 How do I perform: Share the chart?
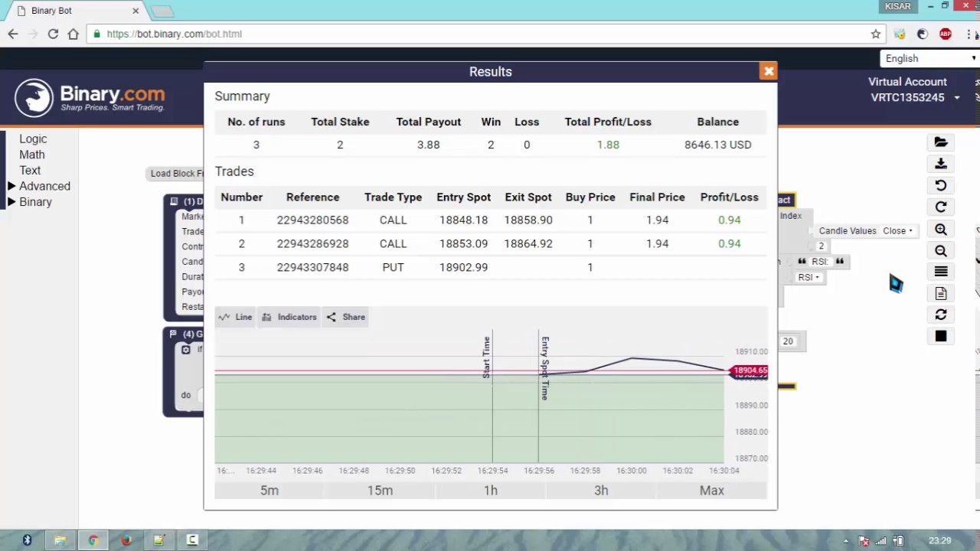click(345, 317)
